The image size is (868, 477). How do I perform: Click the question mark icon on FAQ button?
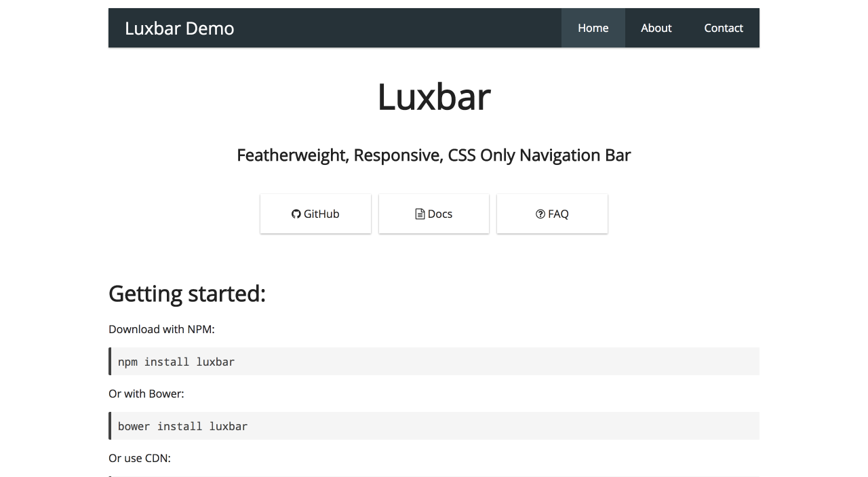click(539, 214)
